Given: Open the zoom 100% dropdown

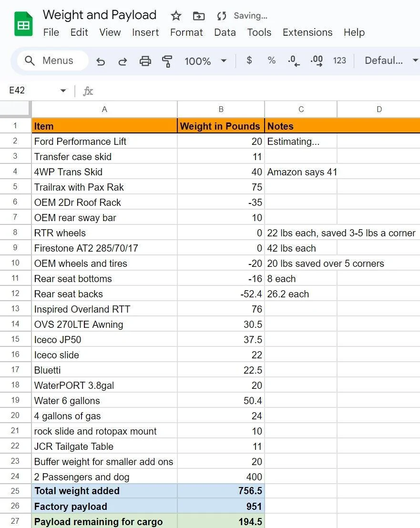Looking at the screenshot, I should (x=205, y=61).
